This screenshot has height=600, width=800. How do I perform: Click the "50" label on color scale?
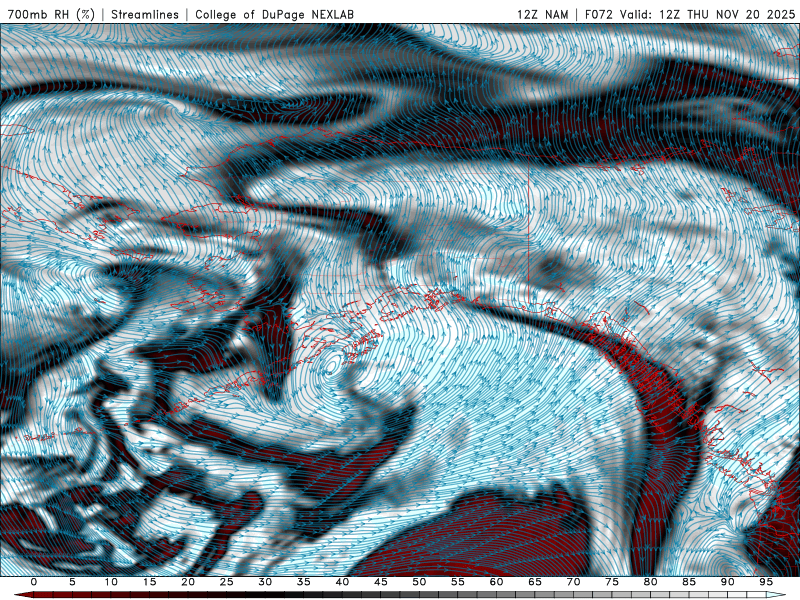click(x=419, y=582)
